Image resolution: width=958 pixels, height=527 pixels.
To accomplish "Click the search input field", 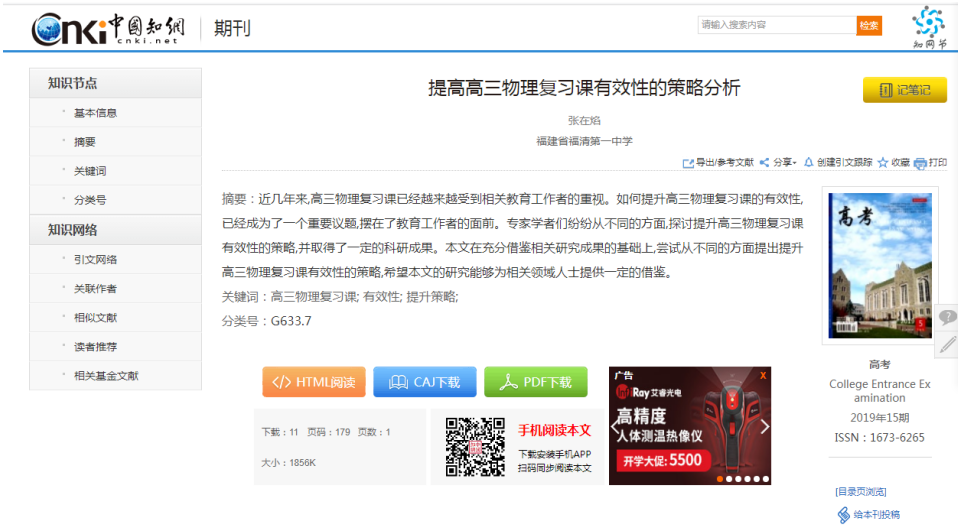I will point(777,25).
